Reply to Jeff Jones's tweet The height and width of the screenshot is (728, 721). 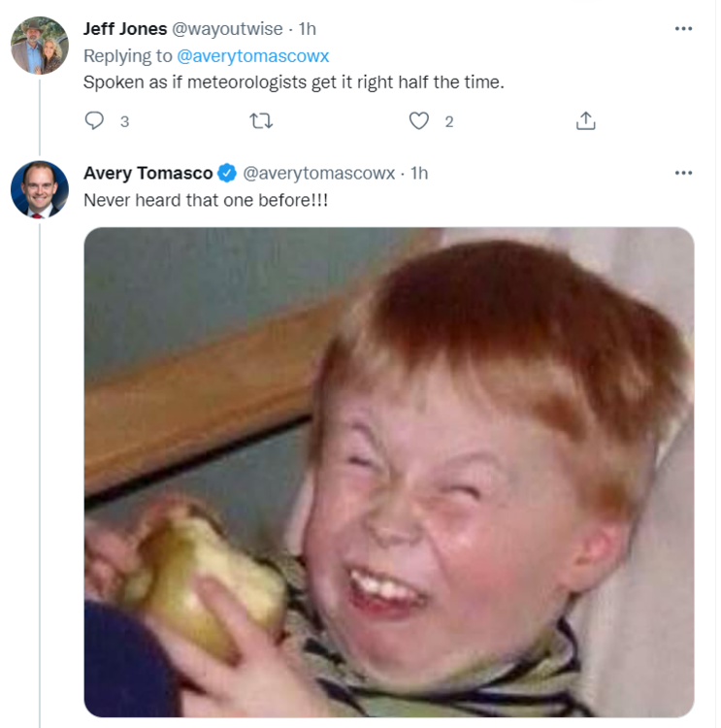pyautogui.click(x=94, y=121)
